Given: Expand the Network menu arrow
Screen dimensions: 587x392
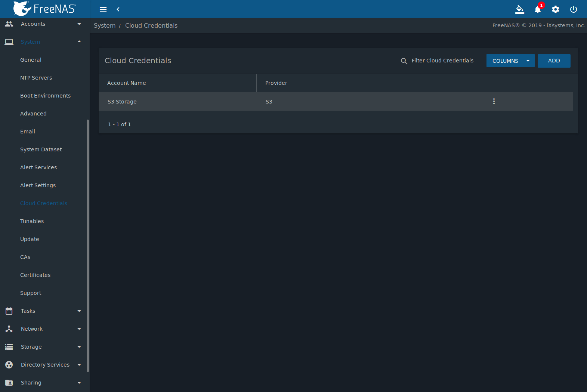Looking at the screenshot, I should 79,329.
